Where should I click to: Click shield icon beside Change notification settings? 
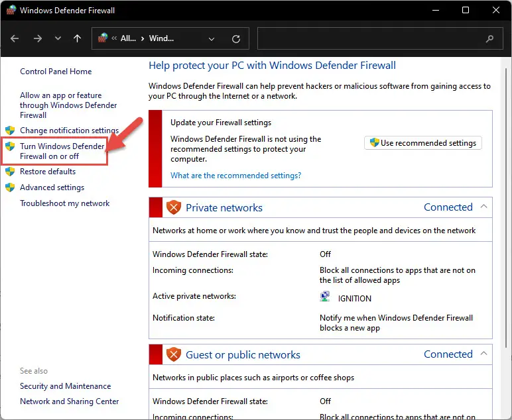point(10,131)
